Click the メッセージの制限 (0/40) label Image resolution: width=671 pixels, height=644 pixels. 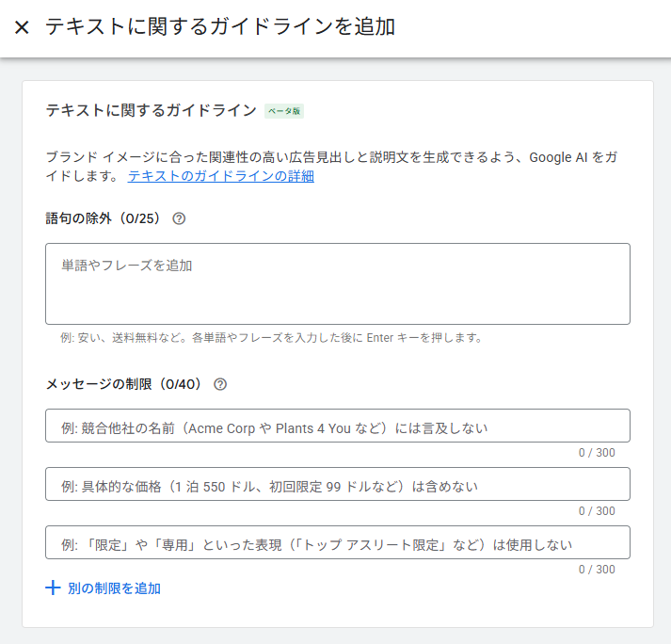[124, 384]
